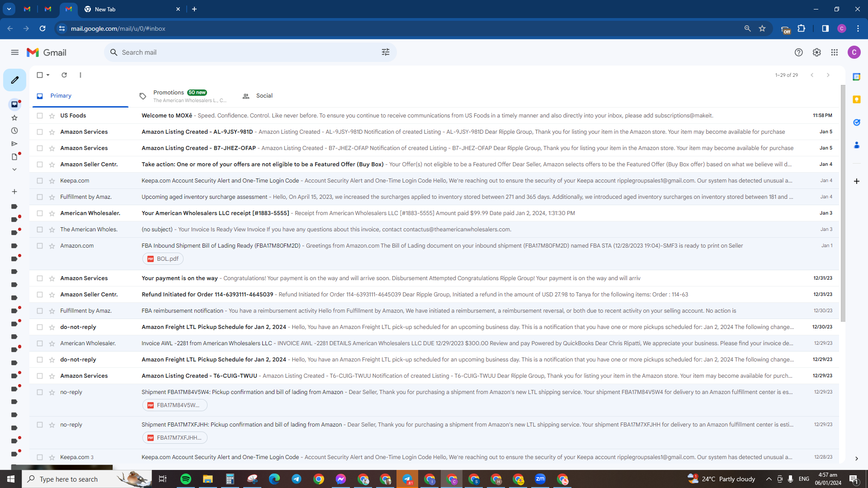Star the US Foods email
The image size is (868, 488).
point(52,116)
